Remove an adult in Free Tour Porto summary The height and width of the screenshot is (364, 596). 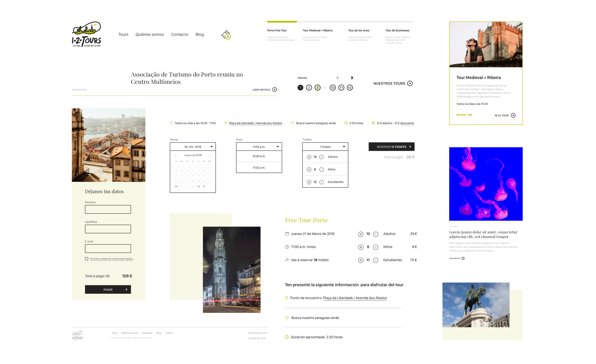376,234
